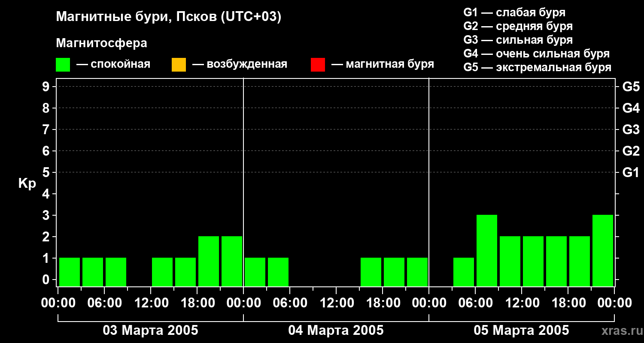644x343 pixels.
Task: Click the first Kp 1 bar on 03 Марта
Action: [x=70, y=272]
